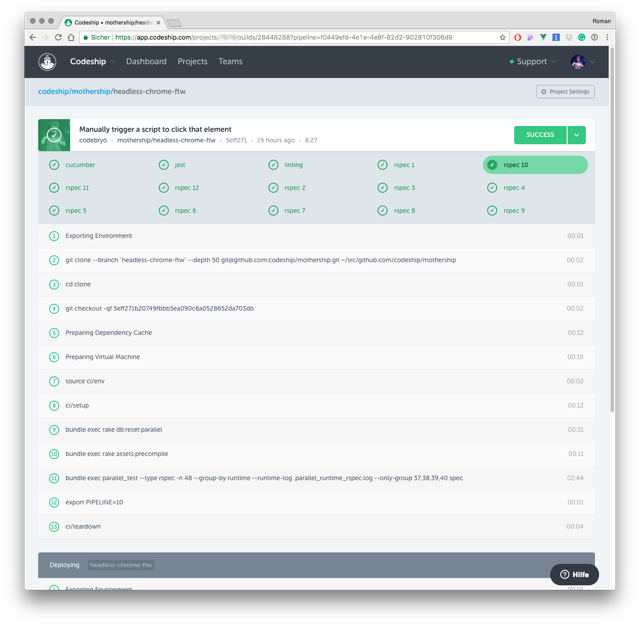The height and width of the screenshot is (624, 640).
Task: Reload the current page
Action: [58, 38]
